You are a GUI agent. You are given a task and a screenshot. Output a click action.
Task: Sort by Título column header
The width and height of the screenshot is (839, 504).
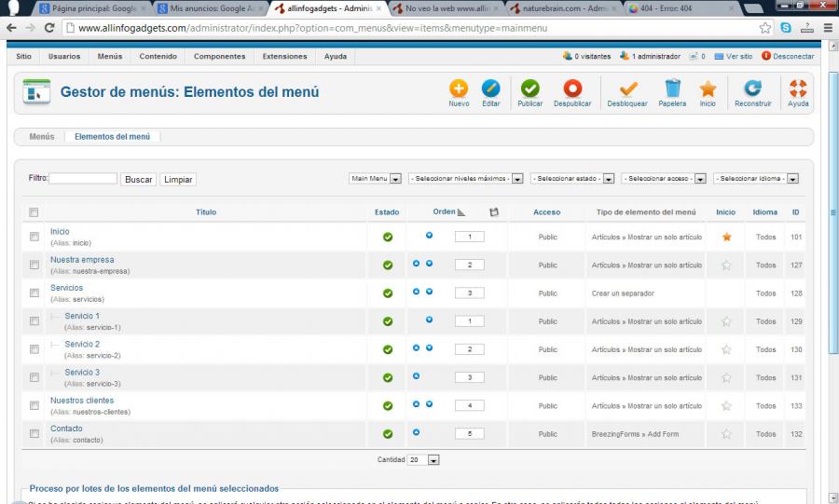[206, 212]
